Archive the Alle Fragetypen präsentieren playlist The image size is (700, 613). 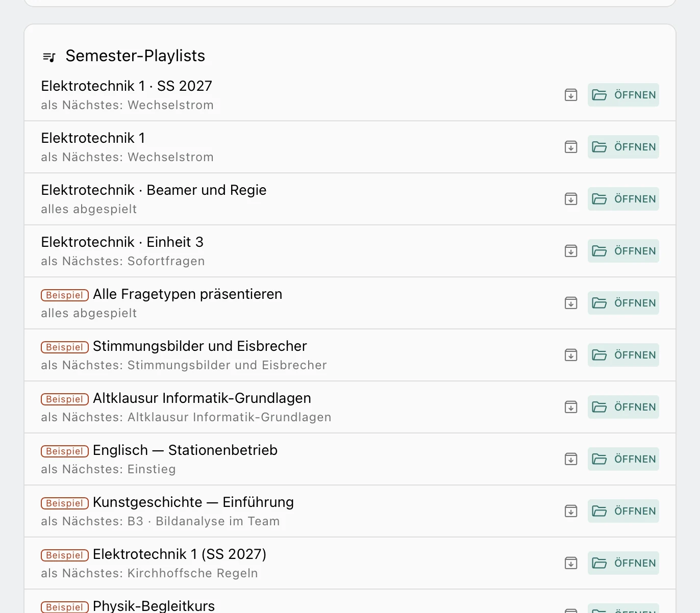571,303
